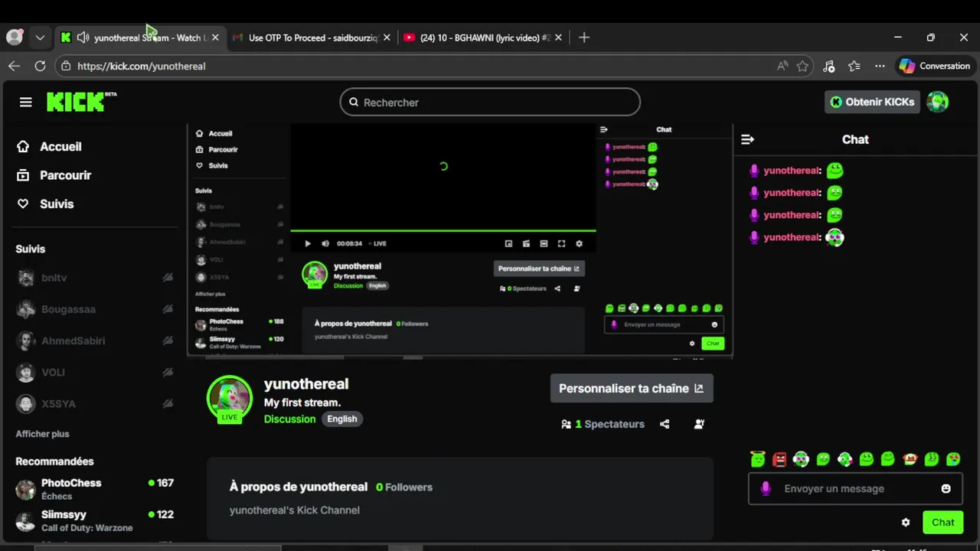Insert the white headphones purple-eyes emote

tap(801, 459)
